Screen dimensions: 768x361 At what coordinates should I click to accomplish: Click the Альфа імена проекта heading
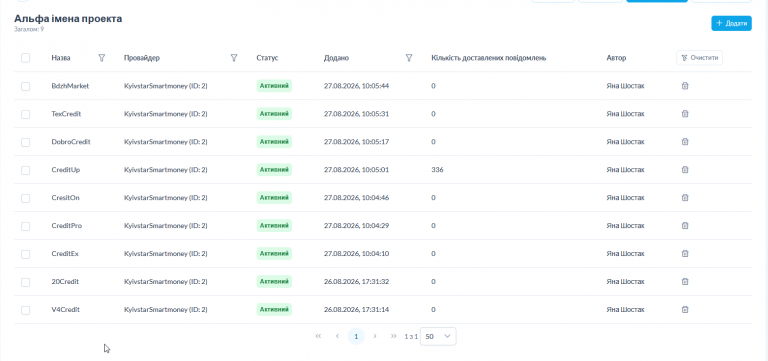point(68,19)
